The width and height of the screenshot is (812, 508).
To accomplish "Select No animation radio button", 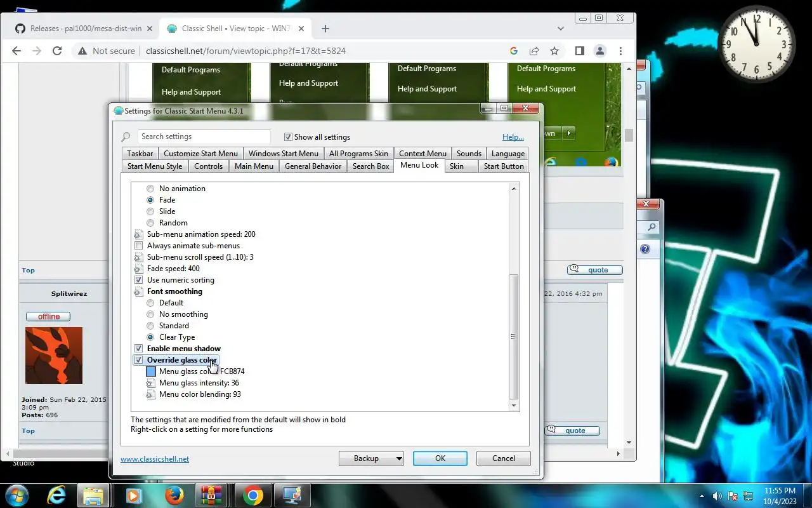I will tap(150, 189).
